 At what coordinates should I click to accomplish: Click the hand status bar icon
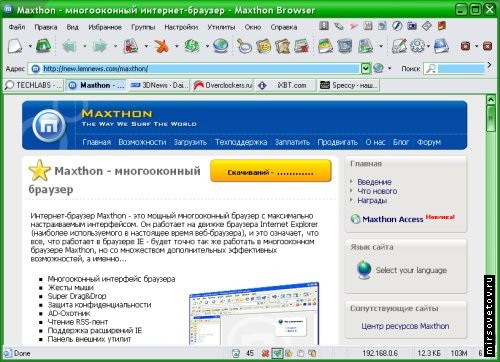tap(289, 353)
